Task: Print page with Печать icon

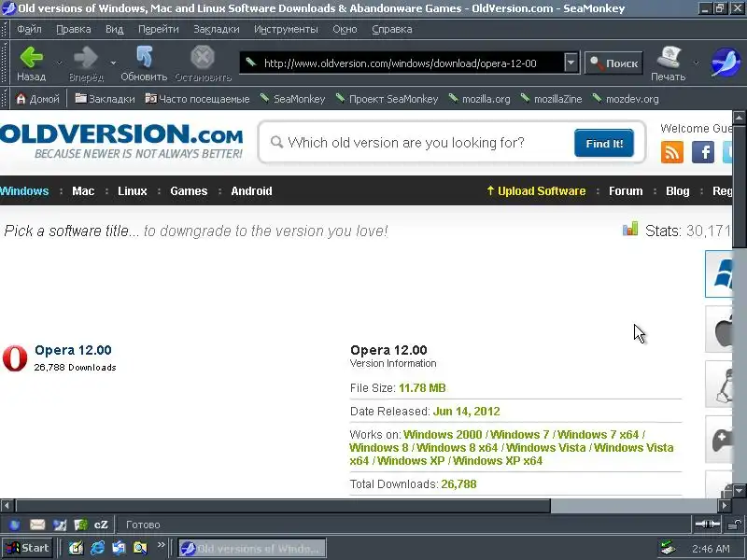Action: [x=668, y=63]
